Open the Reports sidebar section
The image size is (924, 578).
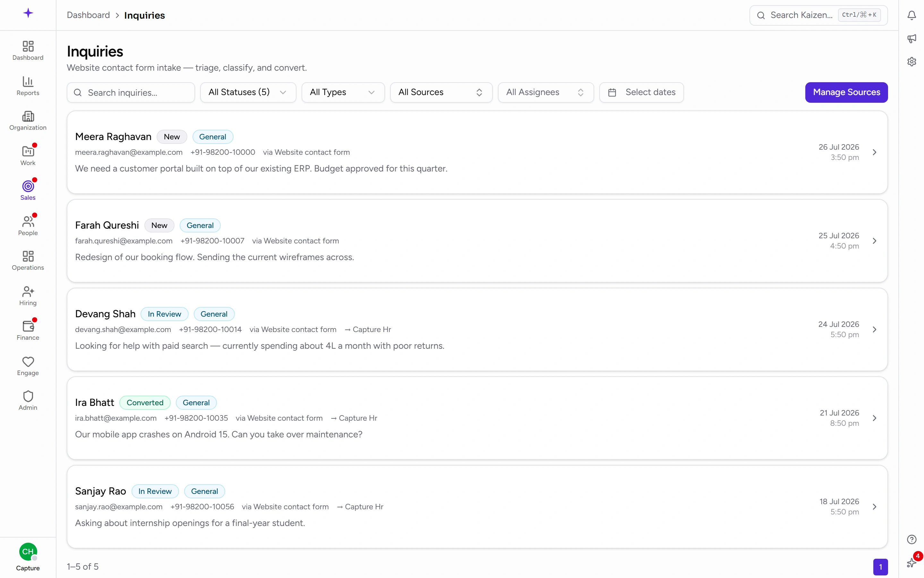[x=28, y=86]
